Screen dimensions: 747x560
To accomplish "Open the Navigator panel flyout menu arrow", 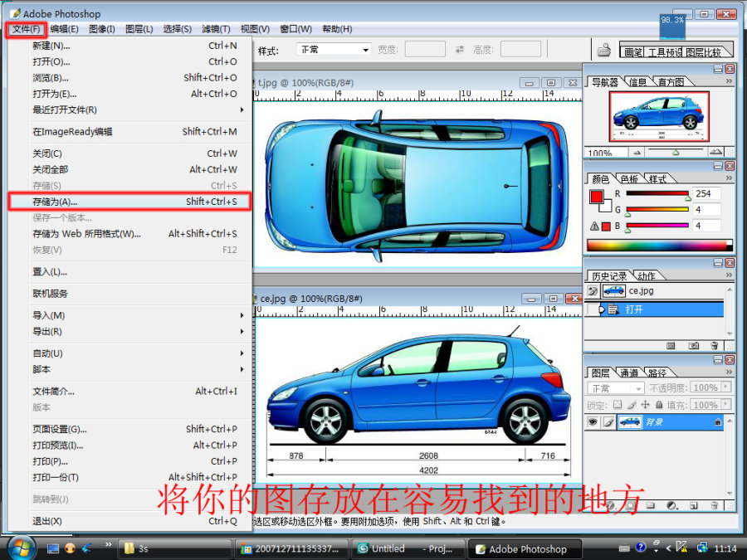I will click(x=729, y=81).
